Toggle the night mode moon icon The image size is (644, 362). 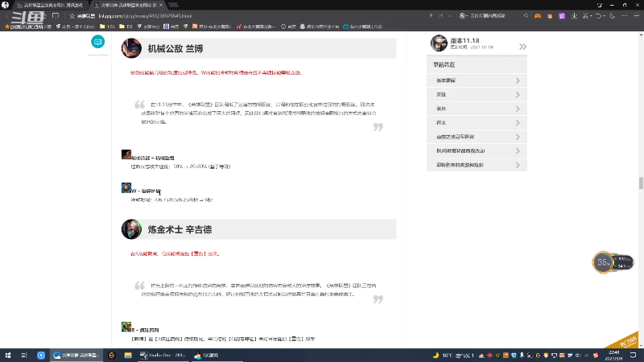pyautogui.click(x=613, y=16)
